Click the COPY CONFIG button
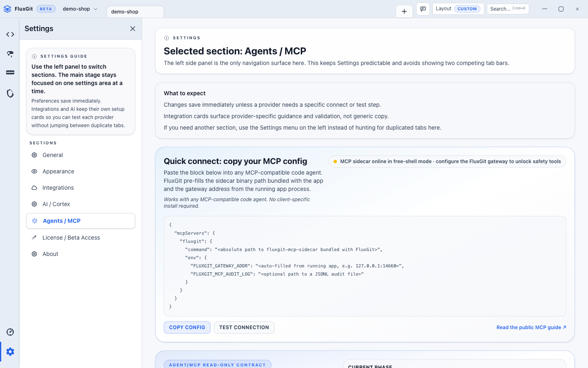Image resolution: width=588 pixels, height=368 pixels. pyautogui.click(x=187, y=328)
